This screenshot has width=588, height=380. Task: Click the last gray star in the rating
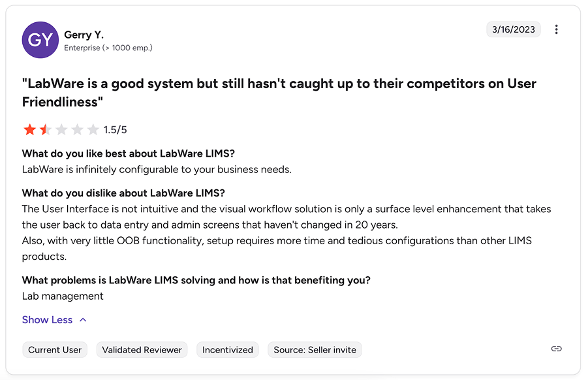coord(93,129)
